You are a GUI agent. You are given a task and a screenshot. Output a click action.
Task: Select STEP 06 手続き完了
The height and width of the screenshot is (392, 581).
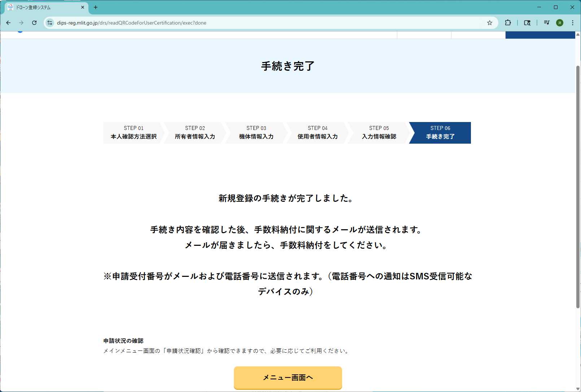tap(440, 132)
